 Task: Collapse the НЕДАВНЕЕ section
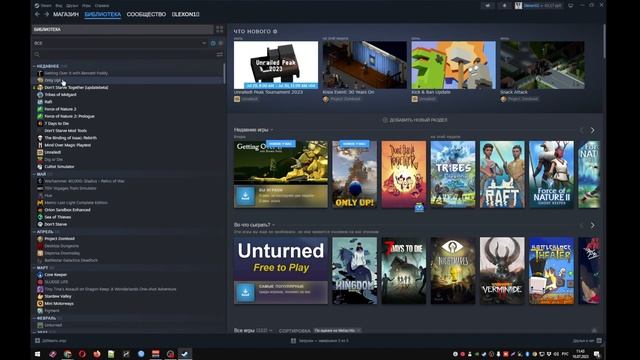pos(34,66)
